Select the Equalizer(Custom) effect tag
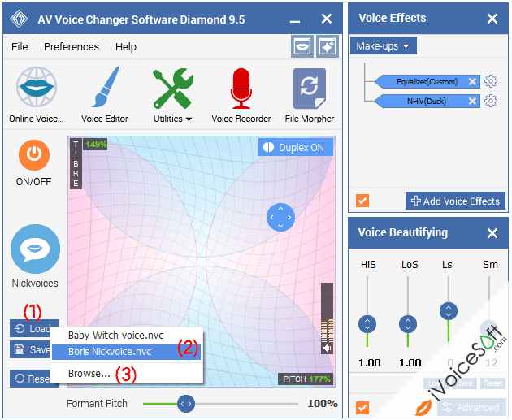Screen dimensions: 512x420 click(427, 81)
